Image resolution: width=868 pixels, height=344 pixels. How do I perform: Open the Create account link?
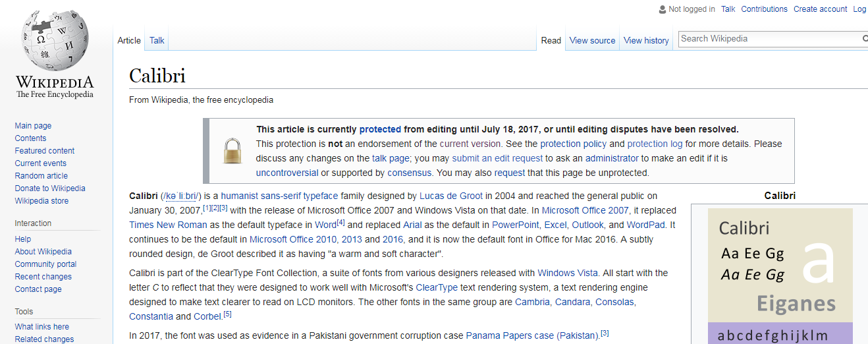pos(820,9)
